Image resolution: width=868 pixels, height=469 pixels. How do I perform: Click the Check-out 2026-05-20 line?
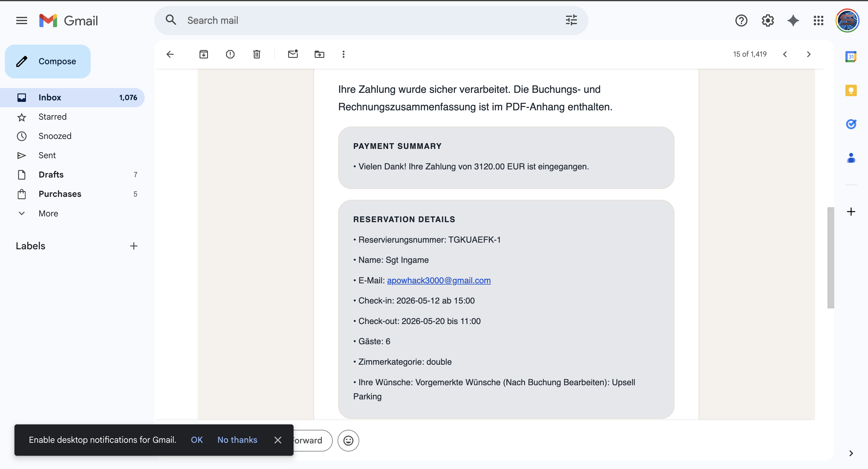tap(417, 321)
